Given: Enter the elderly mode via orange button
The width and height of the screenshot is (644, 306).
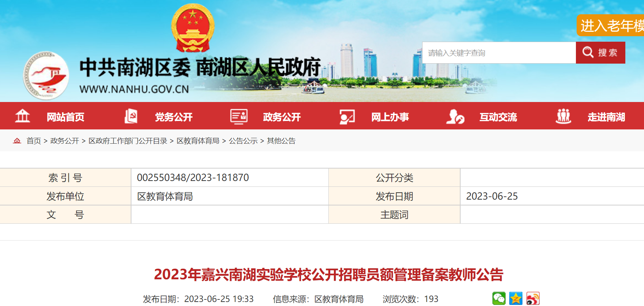Looking at the screenshot, I should 611,26.
